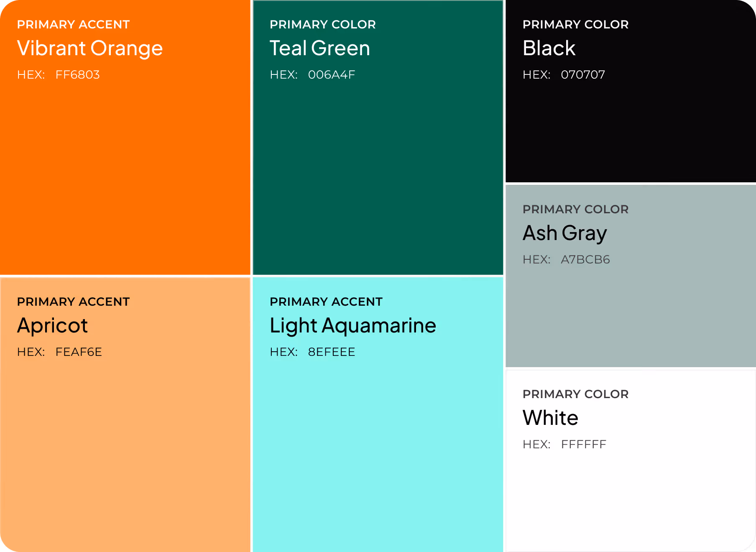Screen dimensions: 756x552
Task: Click the A7BCB6 hex code text
Action: [585, 260]
